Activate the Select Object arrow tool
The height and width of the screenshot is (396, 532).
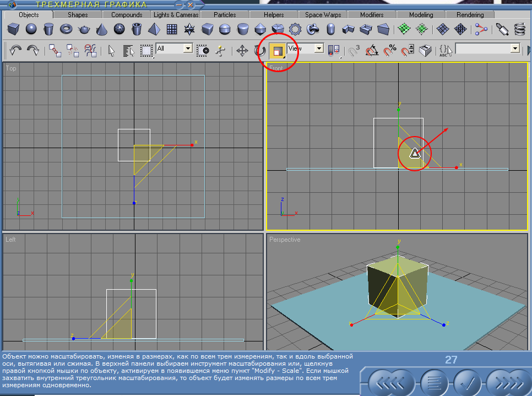112,51
